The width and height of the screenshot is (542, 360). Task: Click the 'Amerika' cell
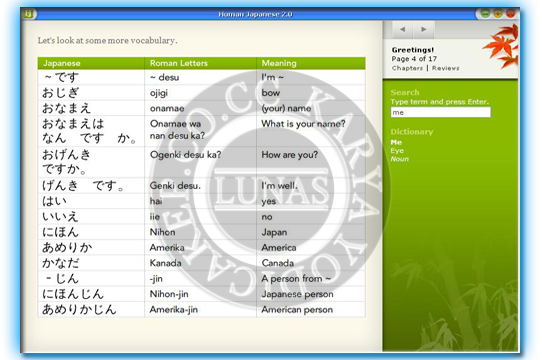(200, 248)
